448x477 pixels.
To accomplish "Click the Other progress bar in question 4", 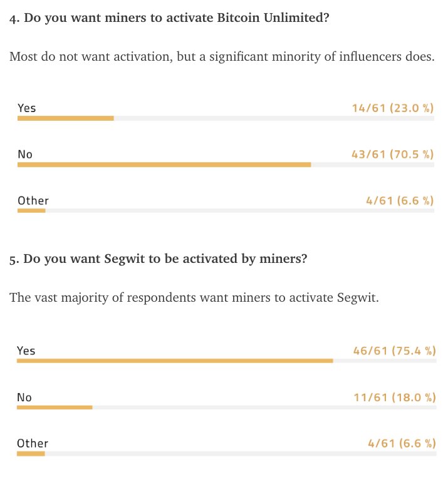I will tap(226, 210).
